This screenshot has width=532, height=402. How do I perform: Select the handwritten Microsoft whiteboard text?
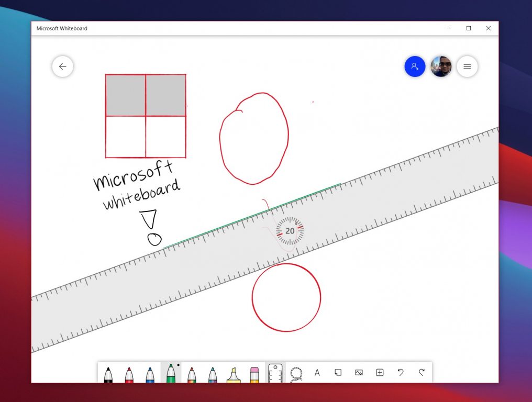[x=137, y=185]
